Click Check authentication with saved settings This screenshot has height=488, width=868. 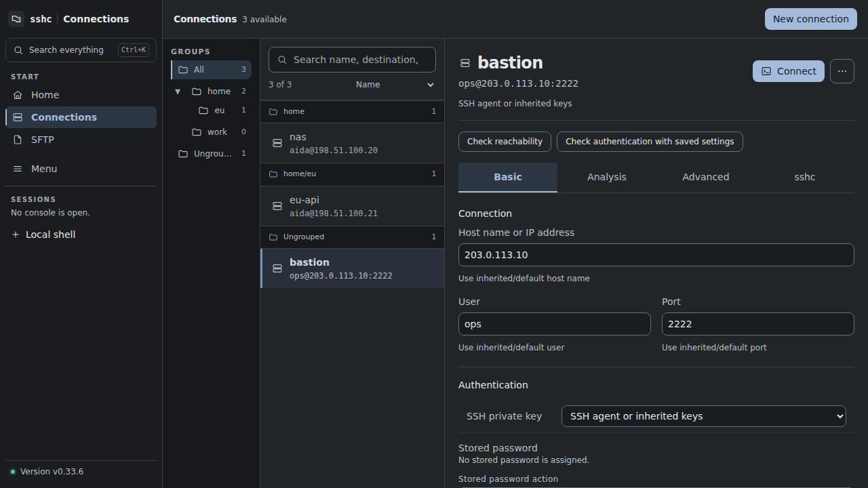coord(650,142)
